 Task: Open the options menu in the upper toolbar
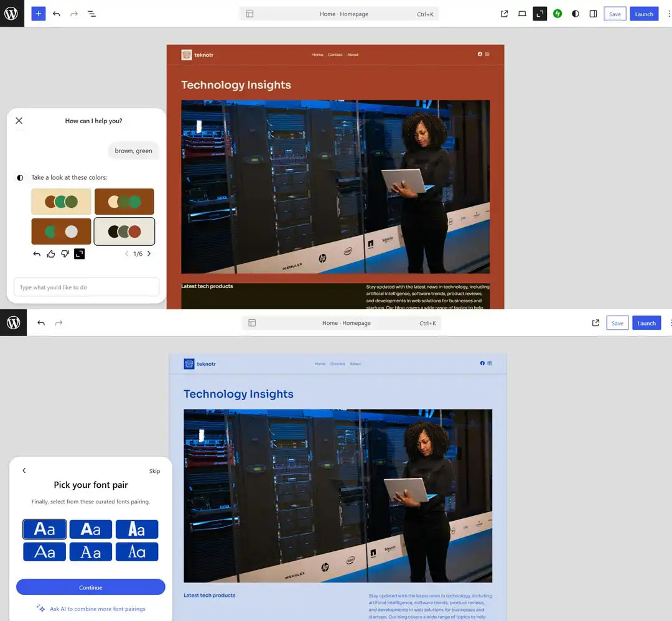[668, 14]
